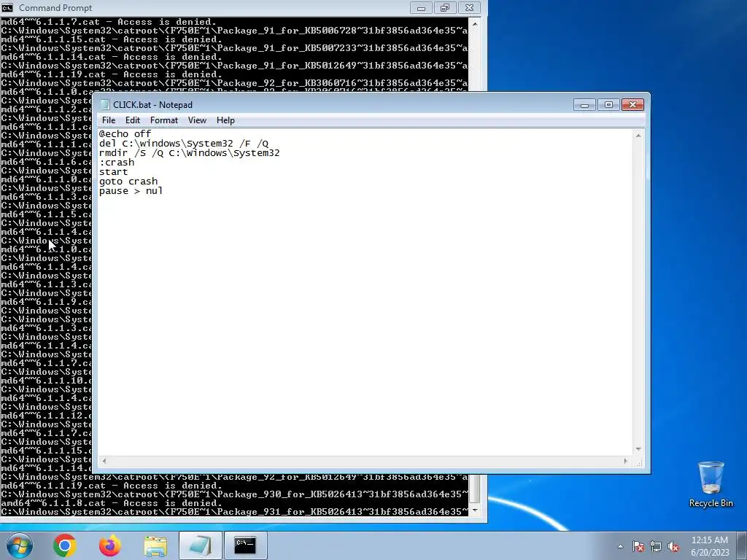Click Command Prompt scrollbar down arrow

tap(475, 510)
